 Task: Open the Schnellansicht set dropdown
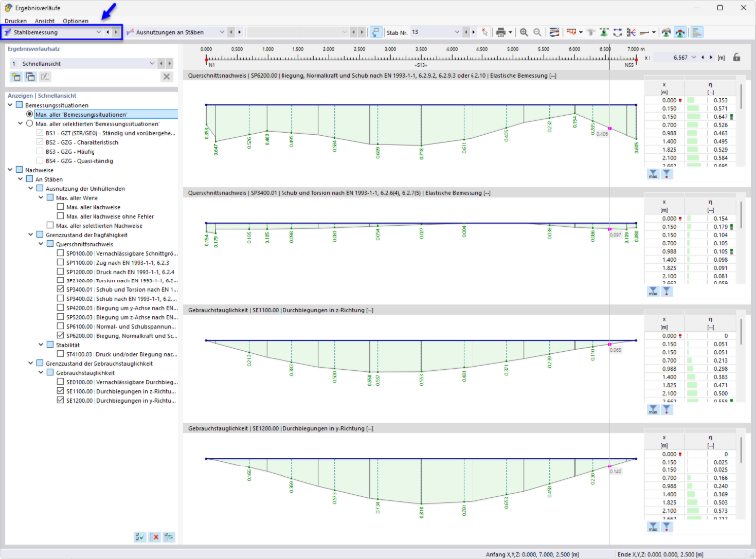pyautogui.click(x=152, y=64)
